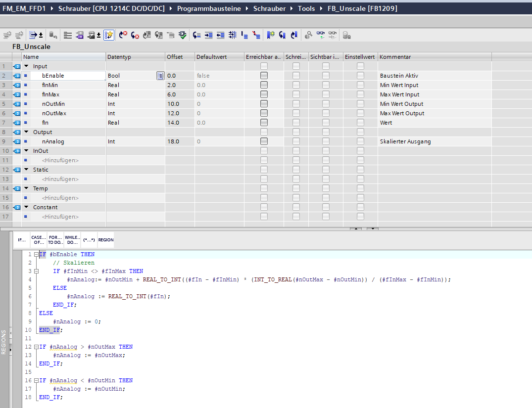532x408 pixels.
Task: Toggle the 'Erreichbar' checkbox for fInMin
Action: coord(264,85)
